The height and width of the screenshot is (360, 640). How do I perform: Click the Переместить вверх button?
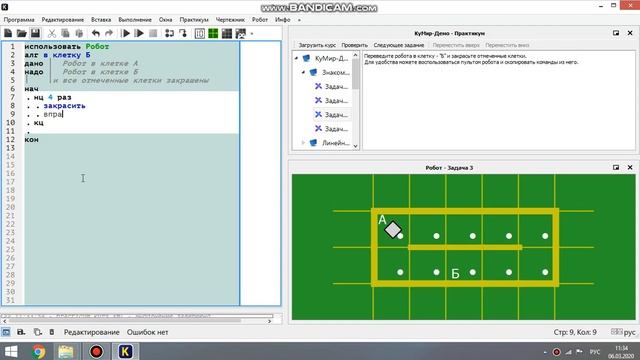tap(456, 45)
